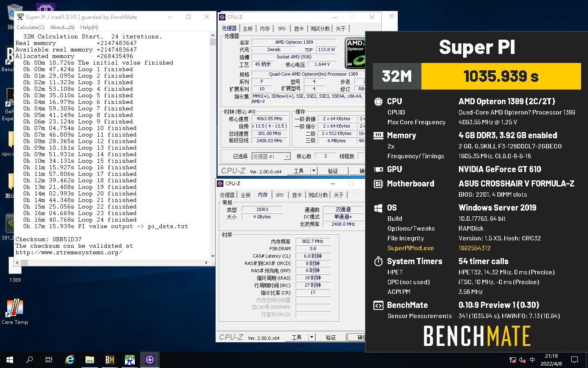The height and width of the screenshot is (368, 588).
Task: Click CPU-Z processor window title icon
Action: pos(222,17)
